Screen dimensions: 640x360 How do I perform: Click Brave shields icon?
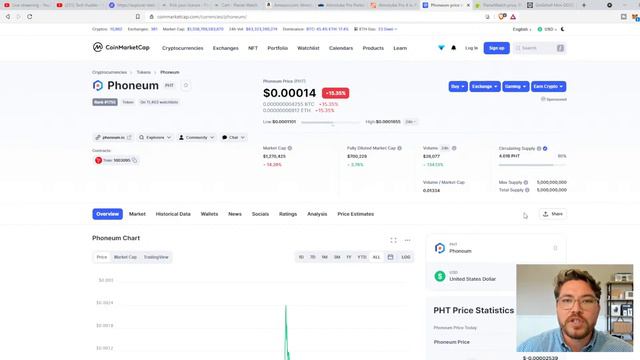pos(502,17)
